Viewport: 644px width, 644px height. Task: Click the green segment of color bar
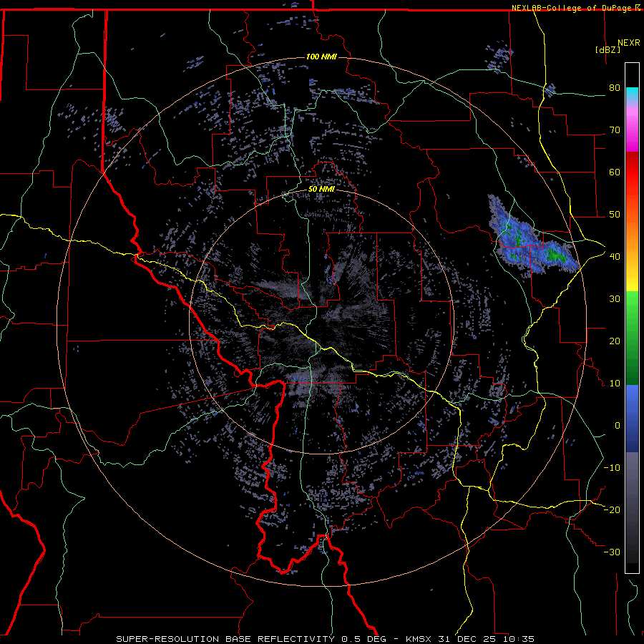(632, 338)
